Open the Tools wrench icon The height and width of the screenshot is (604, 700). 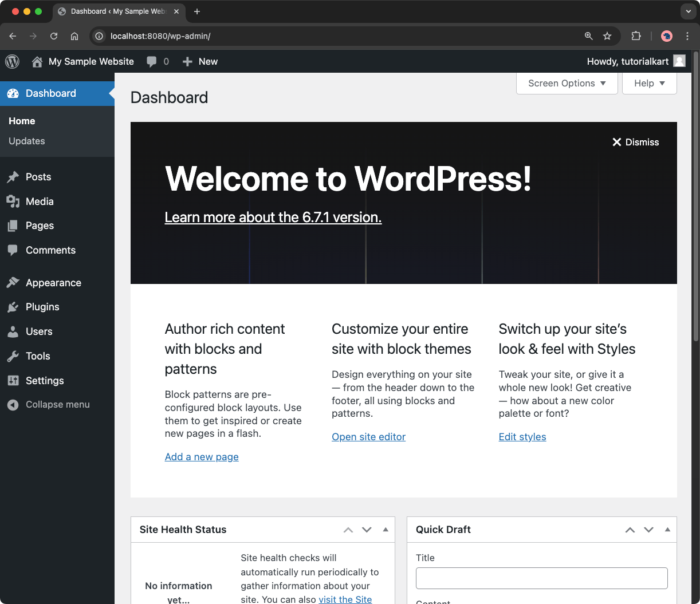point(13,356)
